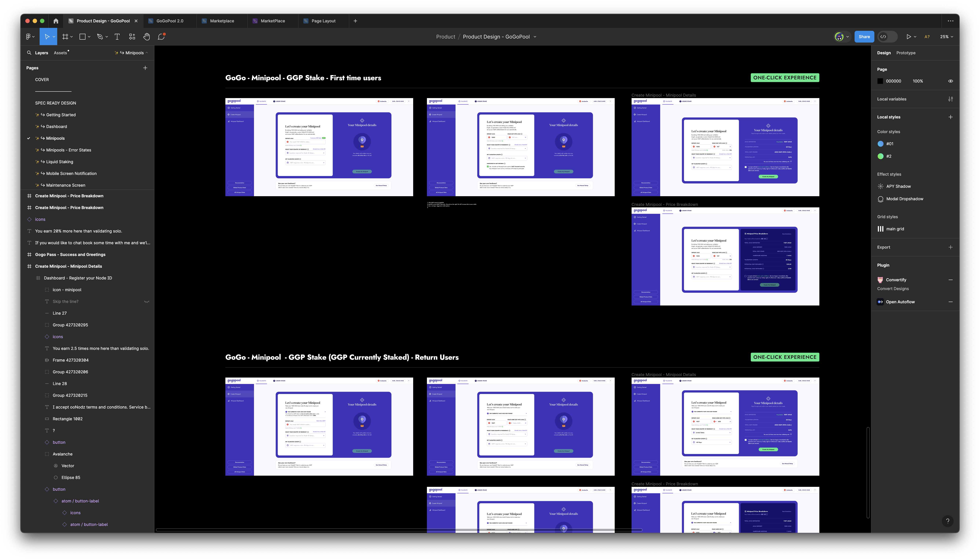Search layers with magnifier icon
This screenshot has height=560, width=980.
[x=29, y=53]
